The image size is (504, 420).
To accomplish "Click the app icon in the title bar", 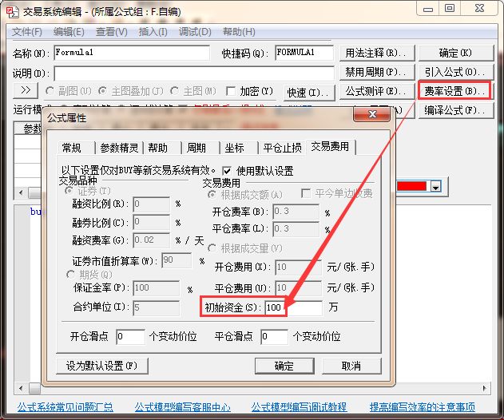I will [x=12, y=12].
